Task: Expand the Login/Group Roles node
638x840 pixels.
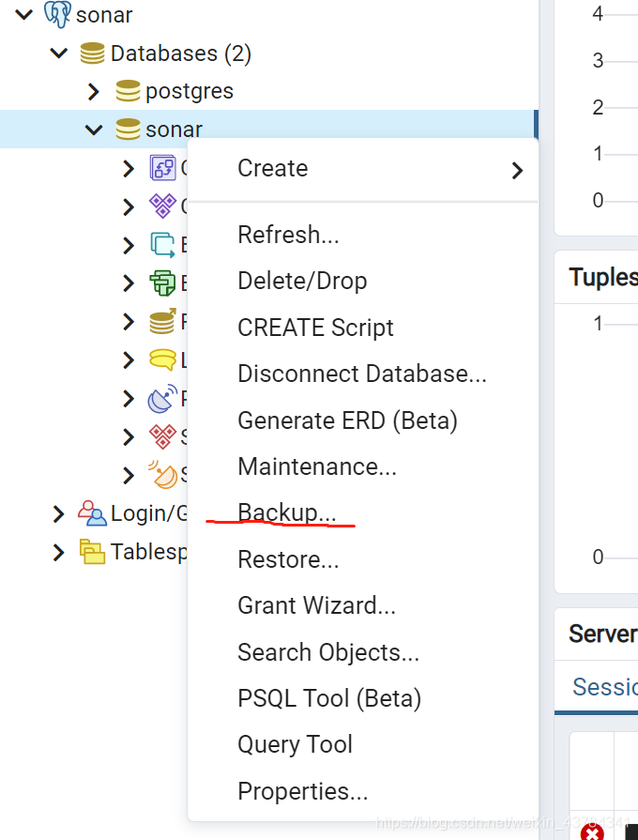Action: click(x=59, y=513)
